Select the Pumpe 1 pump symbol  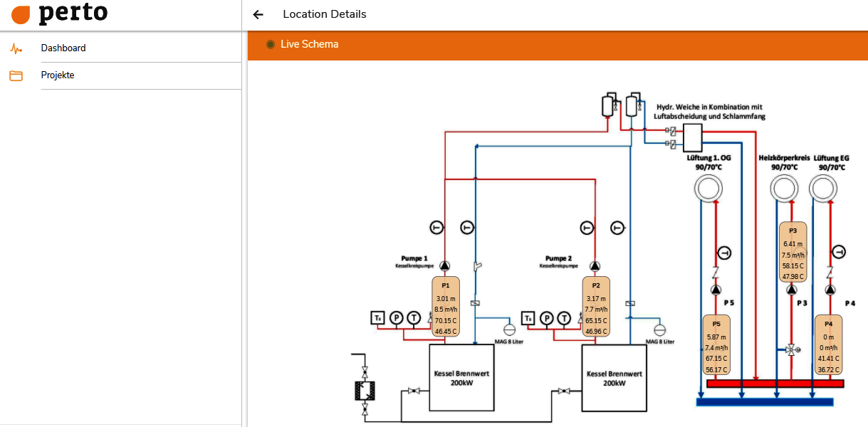(x=445, y=266)
